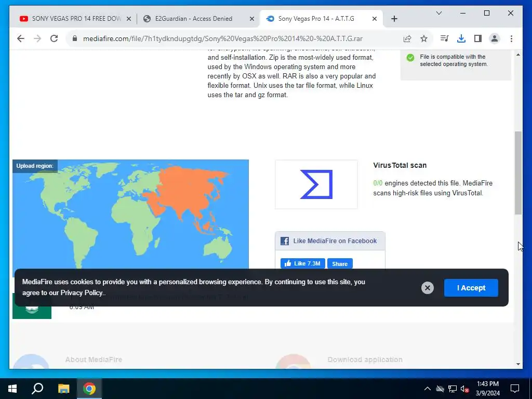The height and width of the screenshot is (399, 532).
Task: Click the scrollbar down arrow
Action: coord(518,364)
